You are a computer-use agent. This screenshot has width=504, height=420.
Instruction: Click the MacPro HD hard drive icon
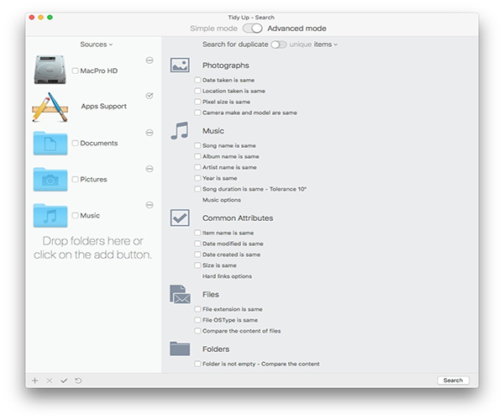(50, 70)
